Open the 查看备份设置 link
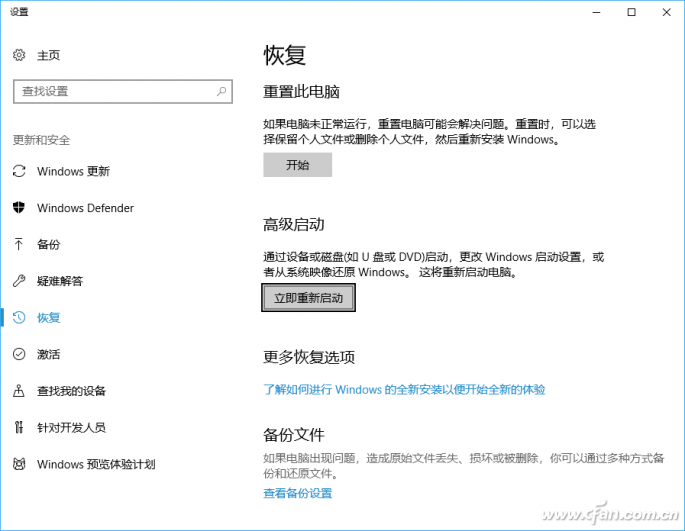Viewport: 685px width, 531px height. pos(298,493)
